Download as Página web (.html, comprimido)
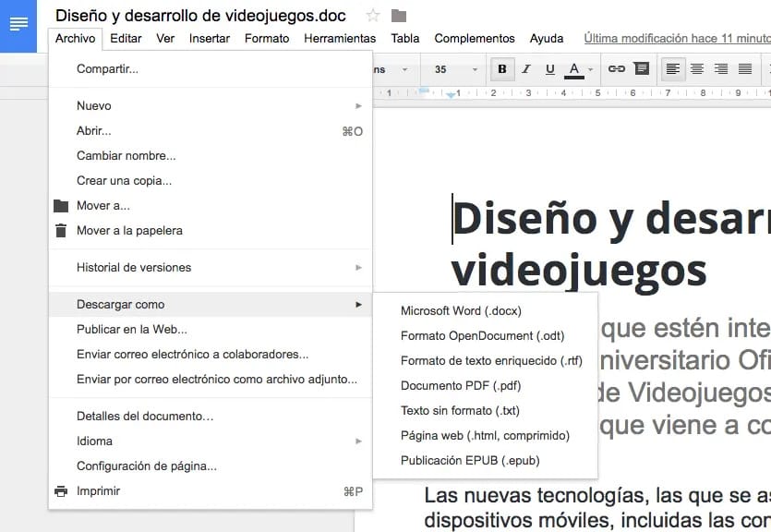This screenshot has height=532, width=771. tap(486, 436)
